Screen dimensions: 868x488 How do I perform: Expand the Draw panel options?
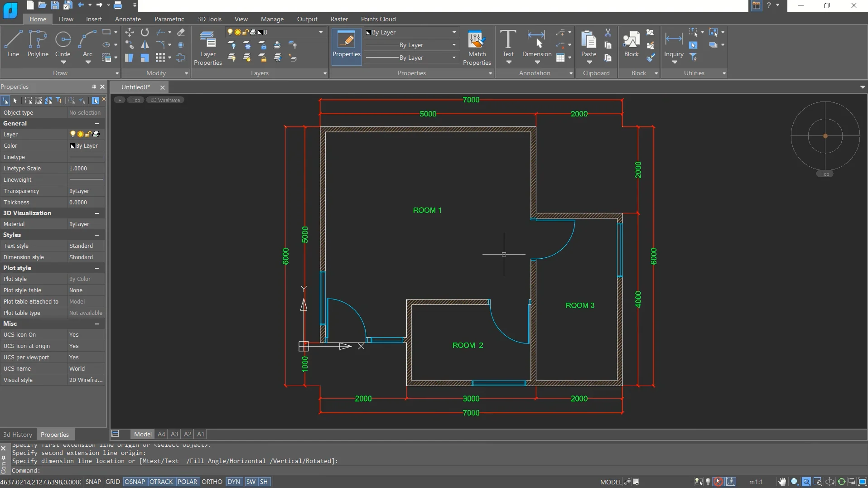117,73
